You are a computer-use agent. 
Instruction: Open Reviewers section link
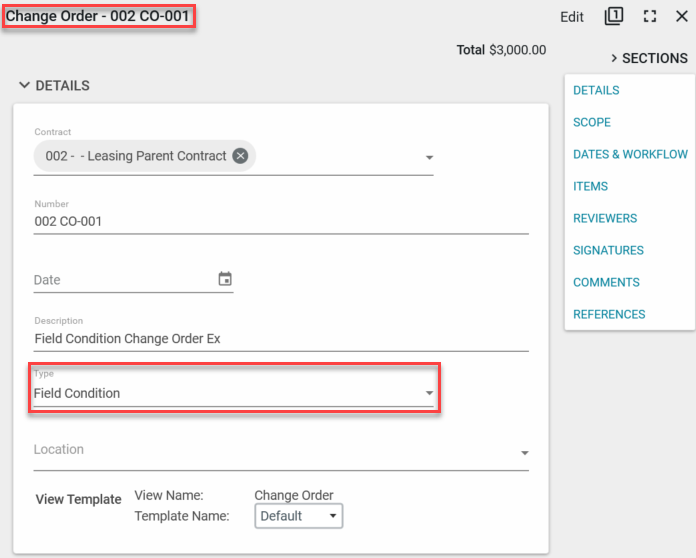click(604, 218)
